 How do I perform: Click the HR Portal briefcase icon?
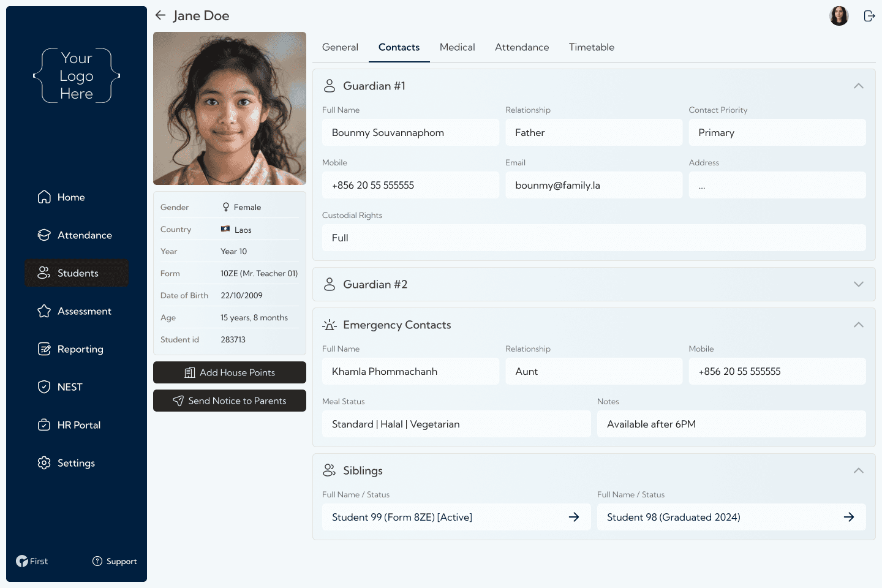point(44,425)
